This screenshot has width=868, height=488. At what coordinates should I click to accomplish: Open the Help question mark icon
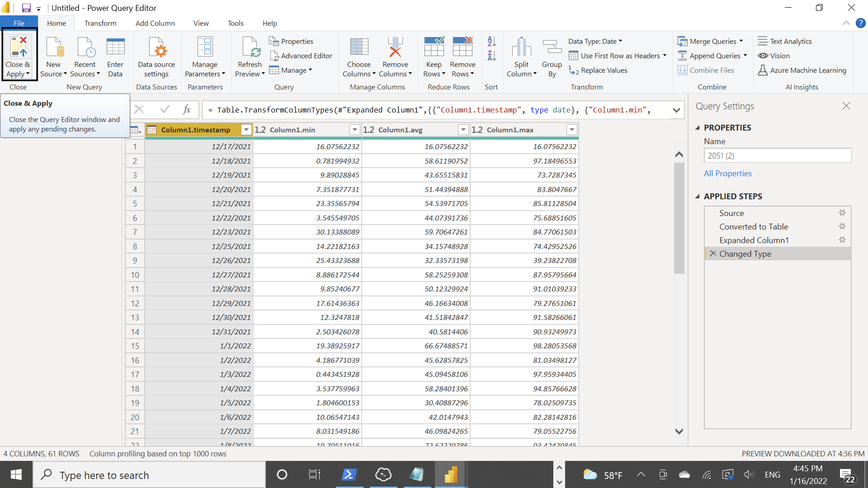tap(860, 23)
